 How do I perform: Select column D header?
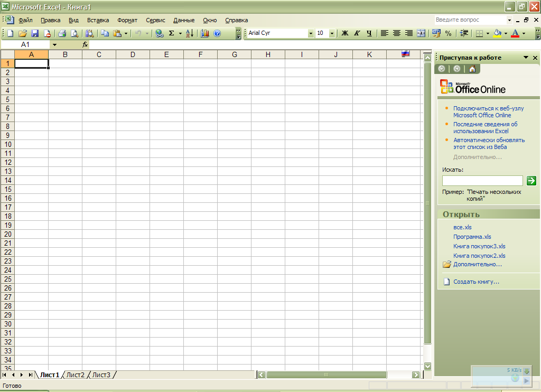133,54
